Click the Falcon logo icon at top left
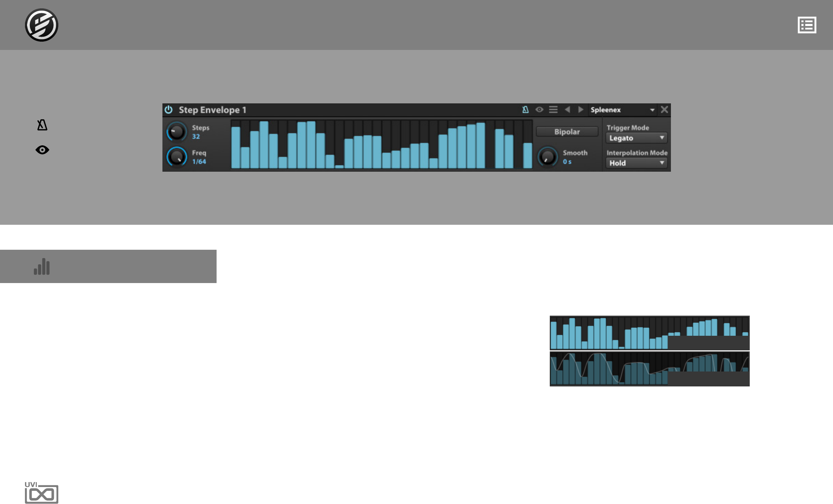This screenshot has width=833, height=504. [41, 25]
